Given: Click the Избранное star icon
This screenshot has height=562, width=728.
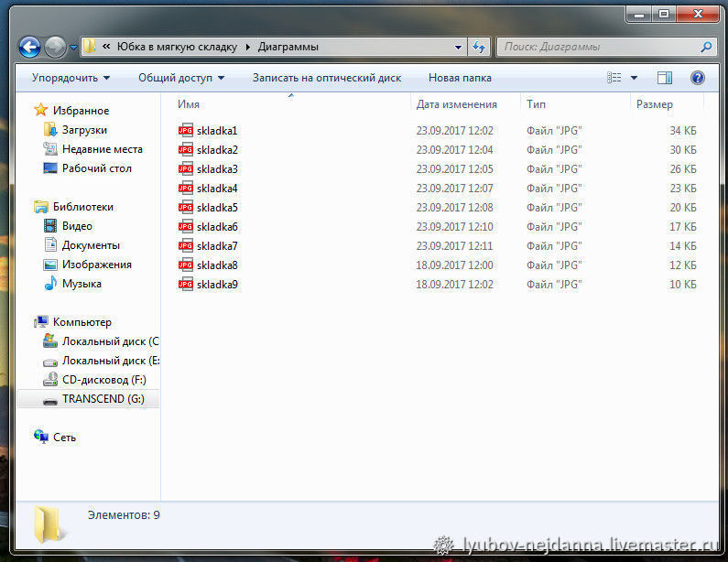Looking at the screenshot, I should click(41, 110).
